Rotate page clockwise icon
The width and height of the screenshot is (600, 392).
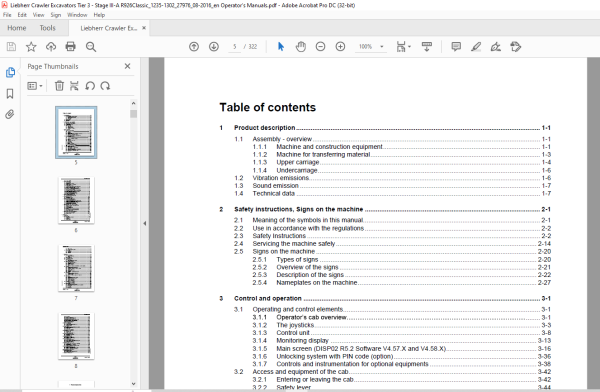[105, 86]
